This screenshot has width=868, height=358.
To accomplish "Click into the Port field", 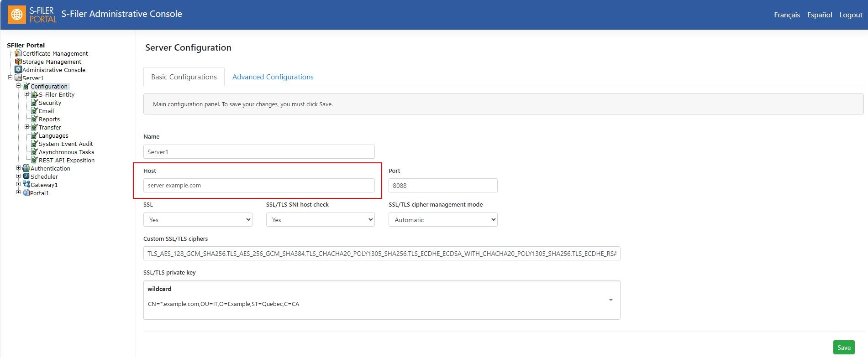I will point(443,186).
